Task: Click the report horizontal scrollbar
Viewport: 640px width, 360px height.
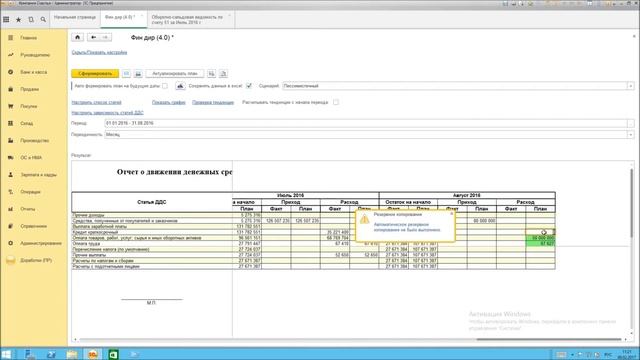Action: tap(549, 339)
